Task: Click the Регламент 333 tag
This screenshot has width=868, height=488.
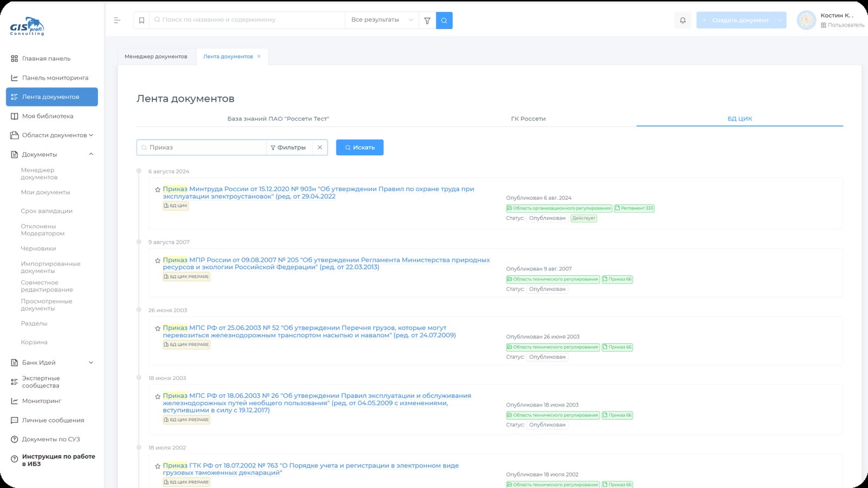Action: (x=634, y=208)
